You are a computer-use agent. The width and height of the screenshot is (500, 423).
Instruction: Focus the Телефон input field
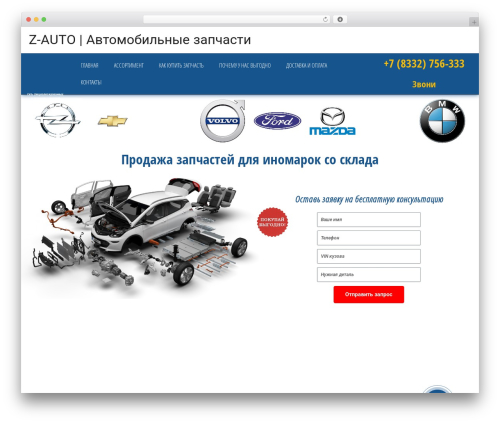point(369,238)
